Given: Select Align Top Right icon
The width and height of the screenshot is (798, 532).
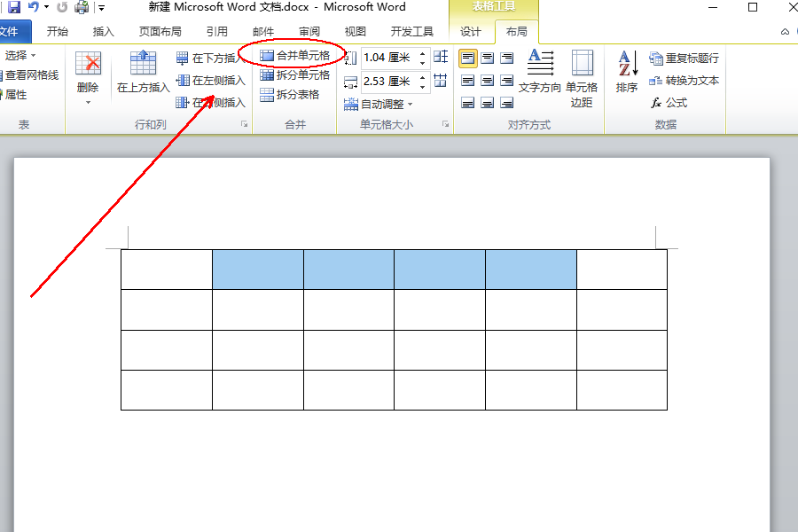Looking at the screenshot, I should [x=506, y=58].
